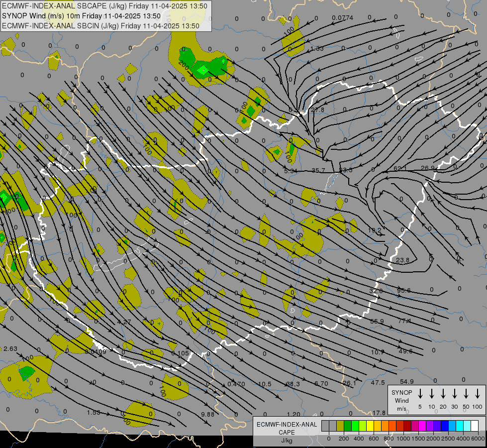Click the 'SYNOP Wind m/s' legend label
Image resolution: width=487 pixels, height=448 pixels.
pos(401,400)
